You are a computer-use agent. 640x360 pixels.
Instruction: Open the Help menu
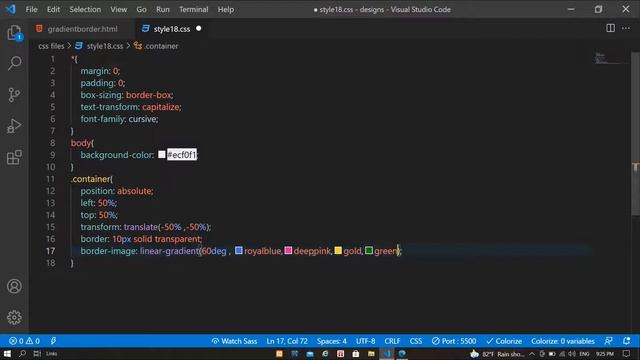click(225, 9)
